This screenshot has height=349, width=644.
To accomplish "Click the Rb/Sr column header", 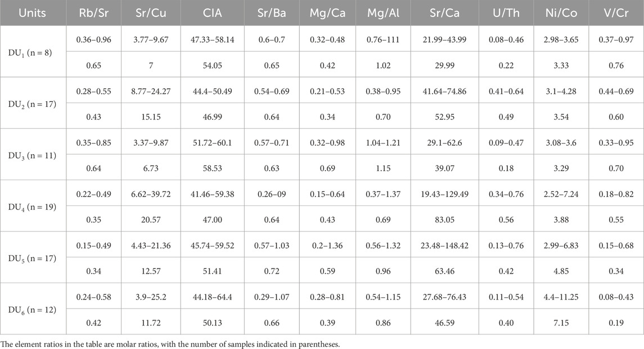I will pos(93,13).
